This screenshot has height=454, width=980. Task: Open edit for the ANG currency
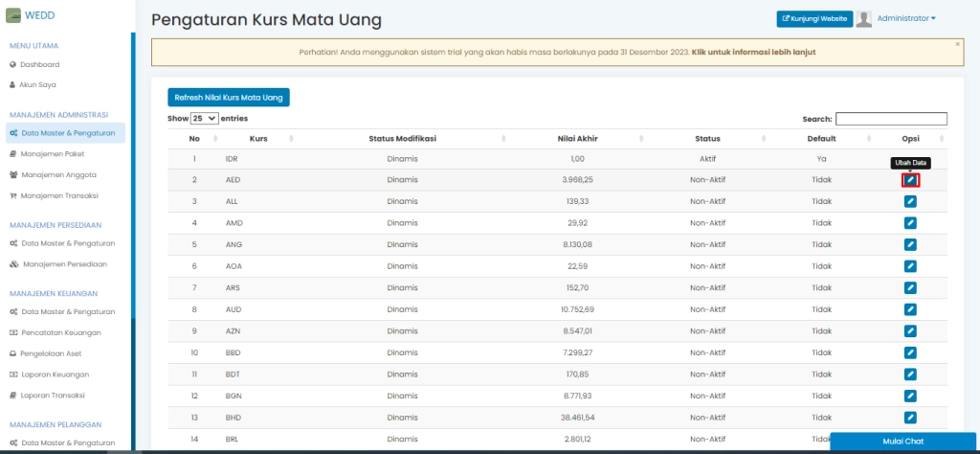coord(910,244)
